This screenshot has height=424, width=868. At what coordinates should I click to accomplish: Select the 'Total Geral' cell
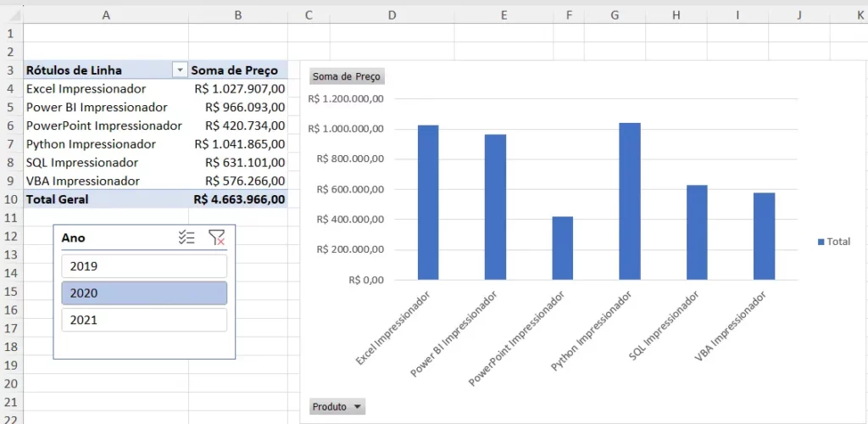(106, 199)
